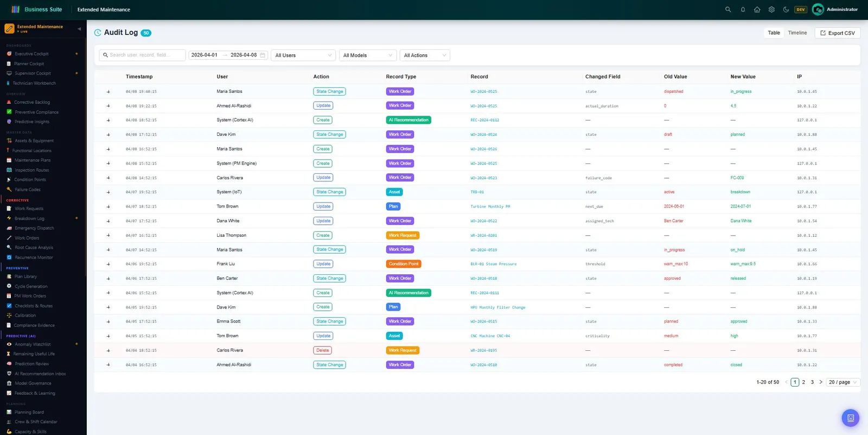
Task: Expand row for Maria Santos 04/08 19:40:15
Action: [x=108, y=92]
